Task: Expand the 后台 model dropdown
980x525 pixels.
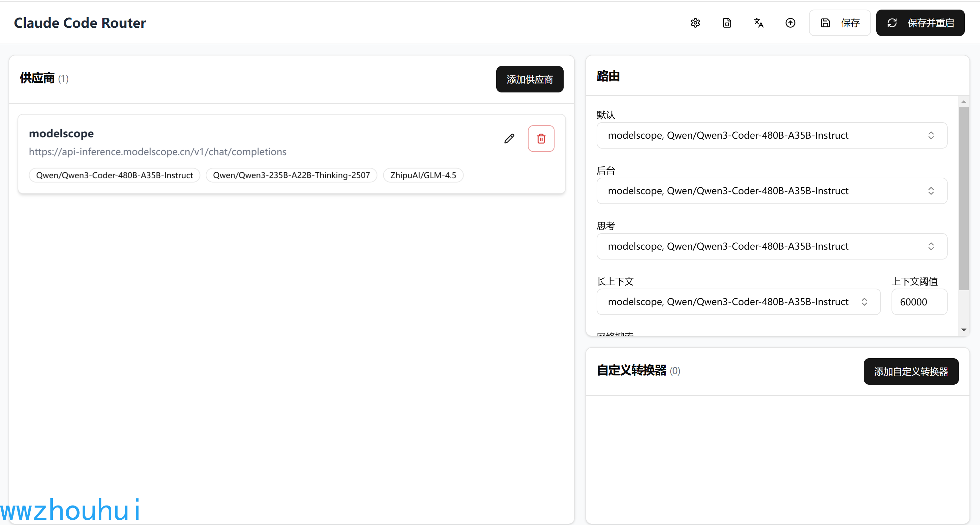Action: [x=772, y=191]
